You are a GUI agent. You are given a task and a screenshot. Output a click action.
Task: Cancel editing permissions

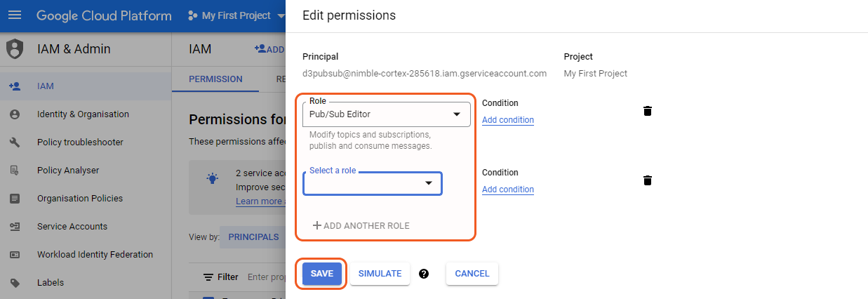(472, 274)
